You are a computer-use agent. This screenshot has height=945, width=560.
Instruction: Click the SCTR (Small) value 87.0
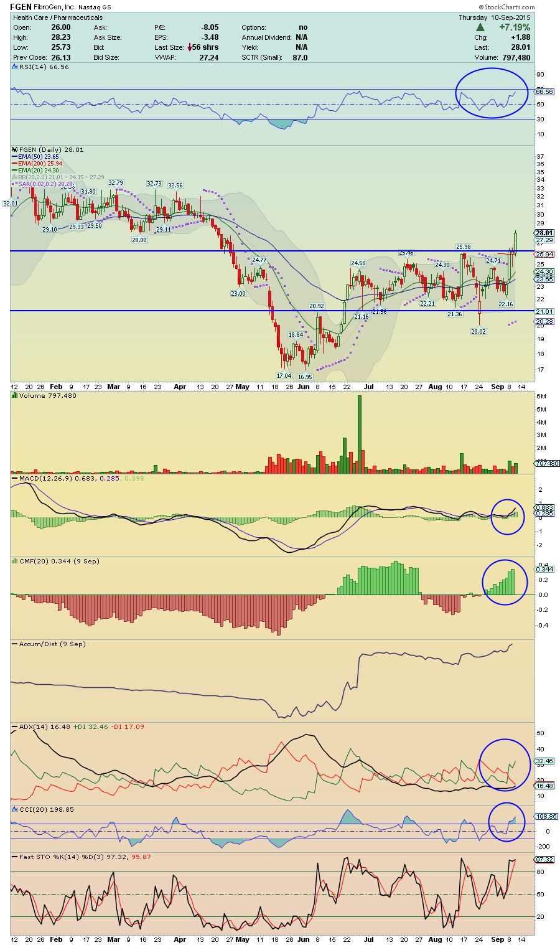pos(300,57)
